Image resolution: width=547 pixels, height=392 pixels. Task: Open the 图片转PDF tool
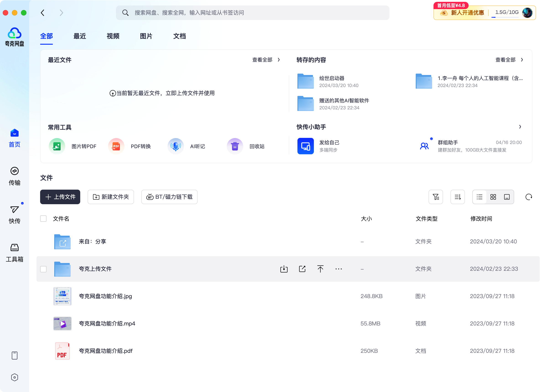(x=73, y=146)
